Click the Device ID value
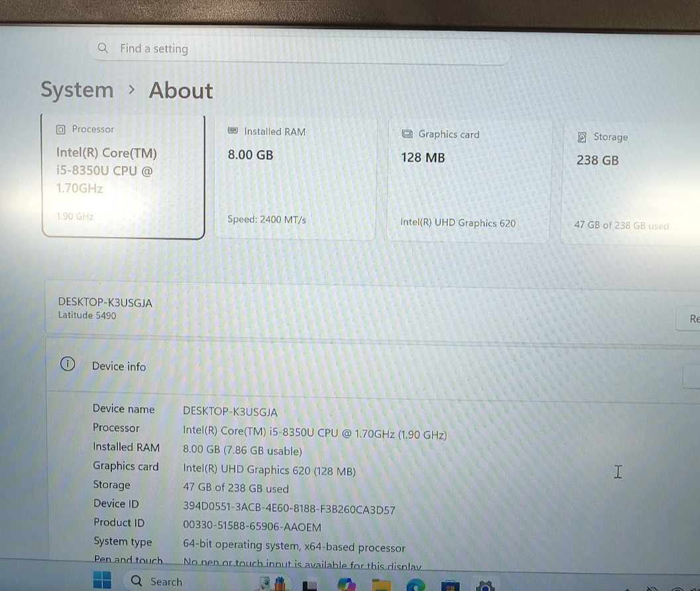The height and width of the screenshot is (591, 700). pos(289,508)
